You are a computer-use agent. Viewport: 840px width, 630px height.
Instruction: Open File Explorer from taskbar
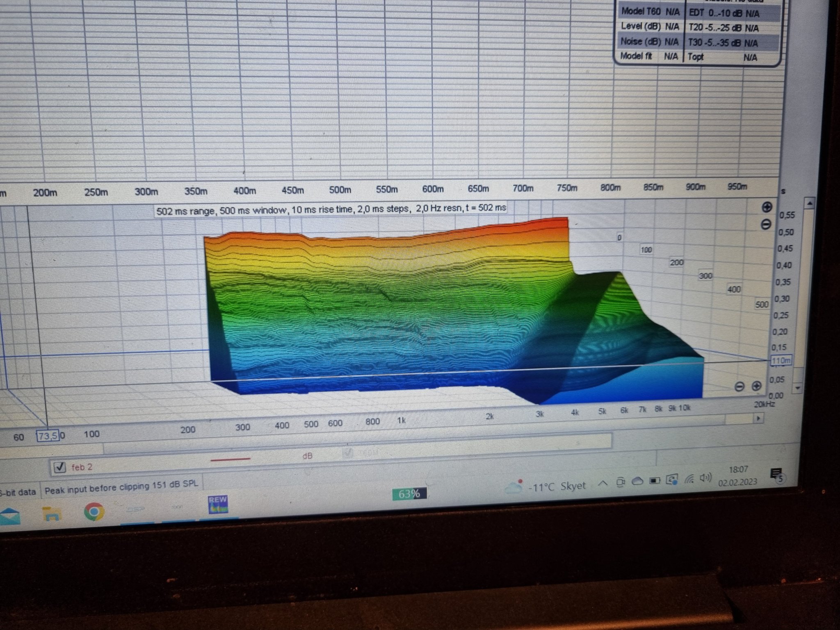click(x=51, y=514)
